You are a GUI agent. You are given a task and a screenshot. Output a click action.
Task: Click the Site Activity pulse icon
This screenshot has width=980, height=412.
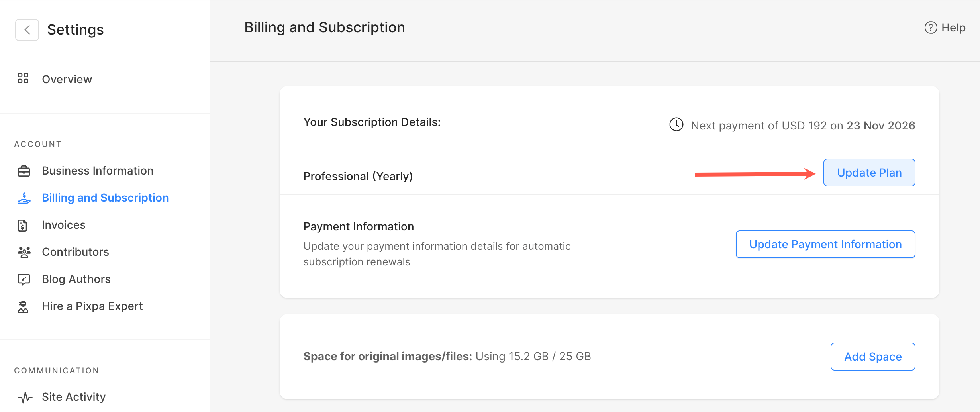[25, 397]
